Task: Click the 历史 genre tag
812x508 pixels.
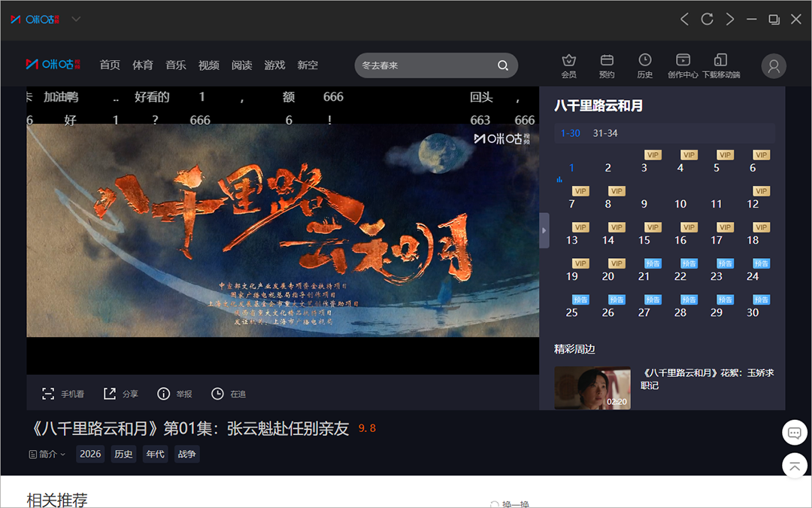Action: 124,454
